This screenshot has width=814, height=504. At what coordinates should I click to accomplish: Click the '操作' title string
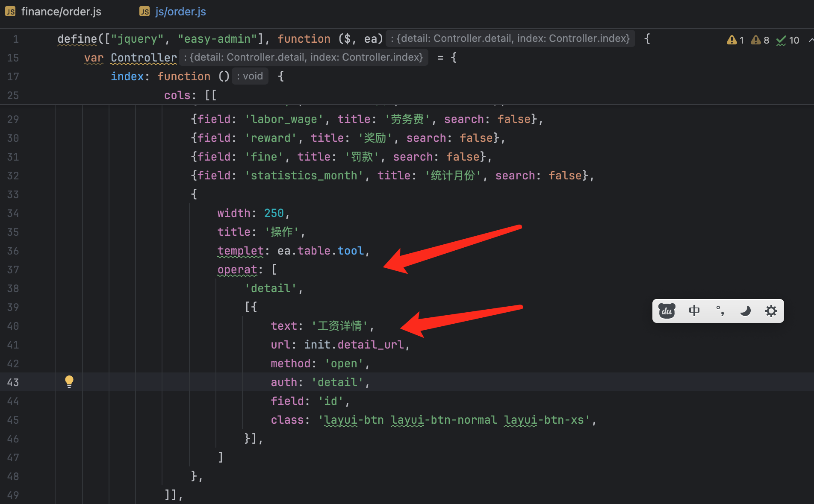click(282, 232)
